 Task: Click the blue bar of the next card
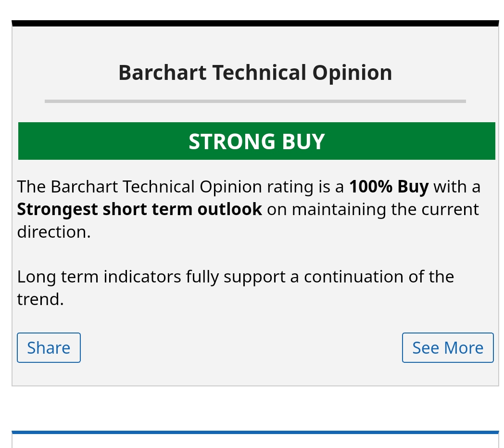tap(255, 432)
